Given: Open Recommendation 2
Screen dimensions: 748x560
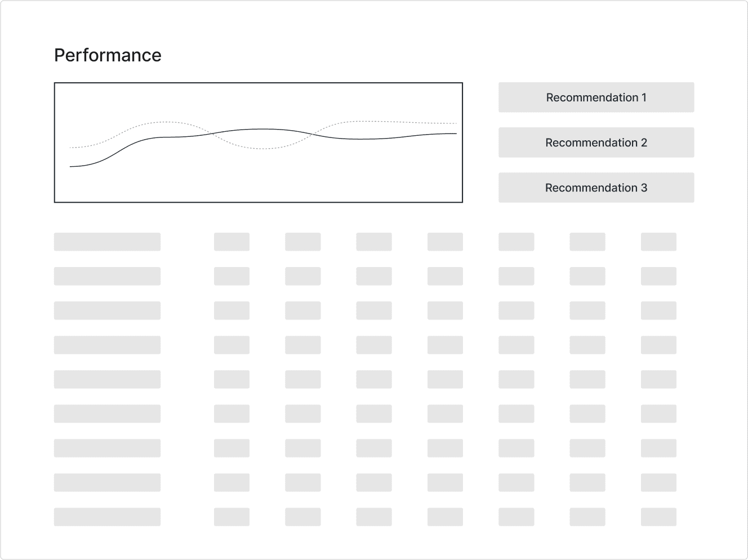Looking at the screenshot, I should [x=596, y=143].
